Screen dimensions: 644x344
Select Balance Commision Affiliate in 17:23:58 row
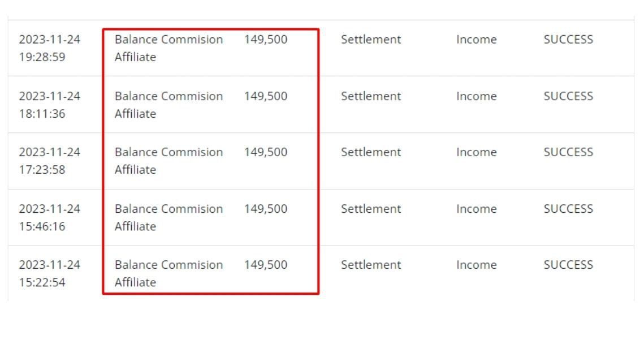point(168,161)
